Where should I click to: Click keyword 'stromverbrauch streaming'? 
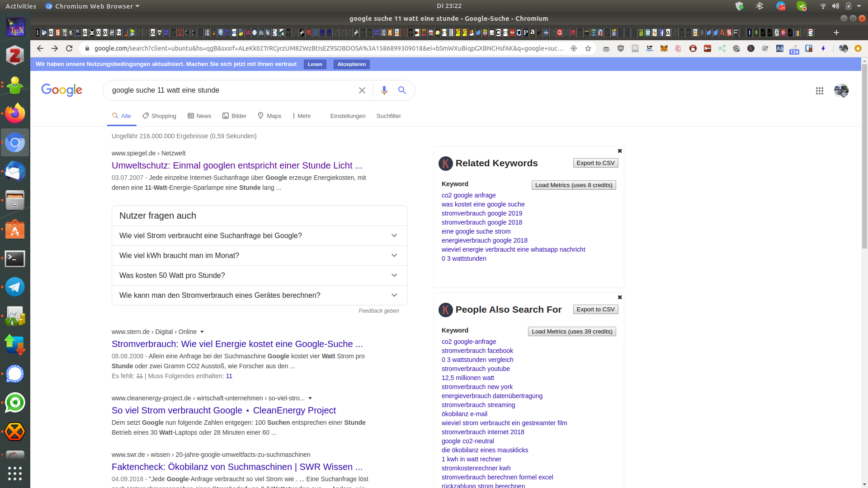(x=478, y=405)
